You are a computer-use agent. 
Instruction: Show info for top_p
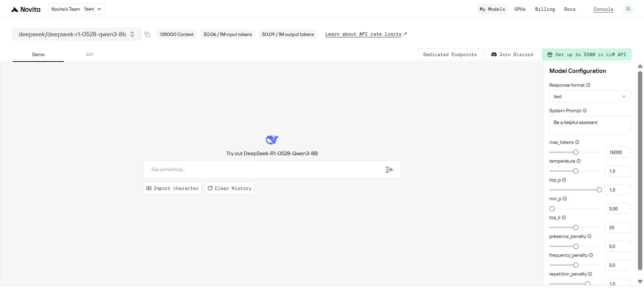click(564, 180)
